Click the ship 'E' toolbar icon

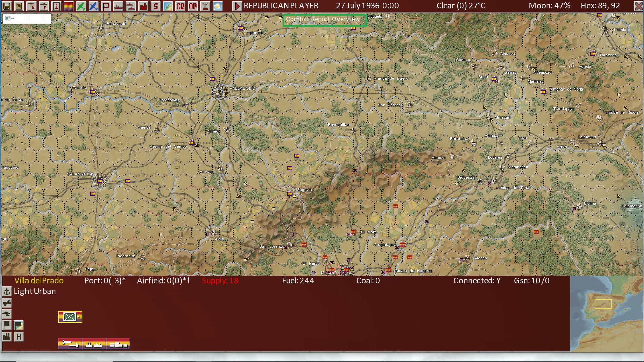pos(44,6)
